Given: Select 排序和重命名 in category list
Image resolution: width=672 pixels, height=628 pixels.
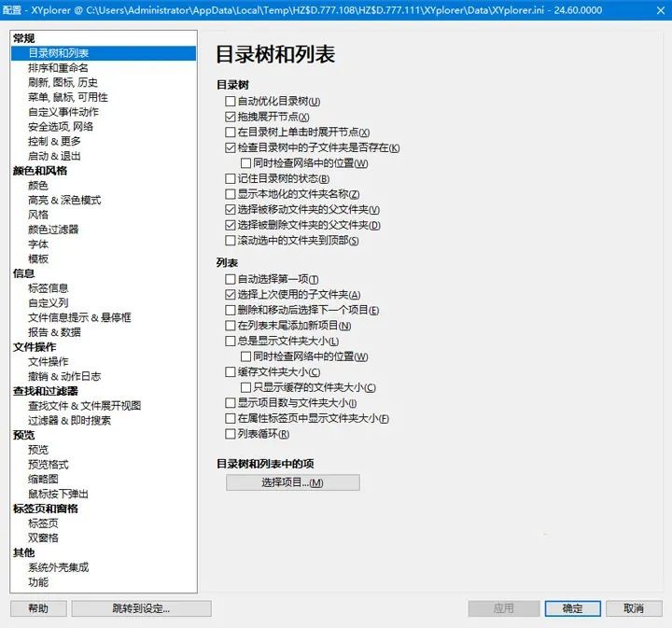Looking at the screenshot, I should click(58, 68).
